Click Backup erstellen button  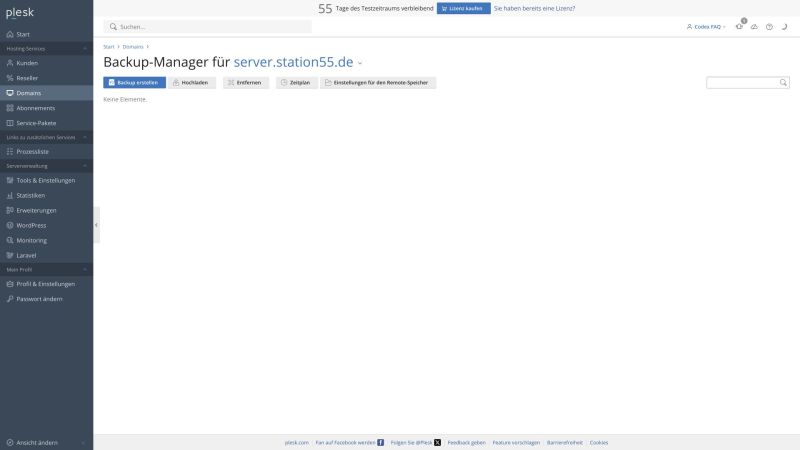(134, 83)
